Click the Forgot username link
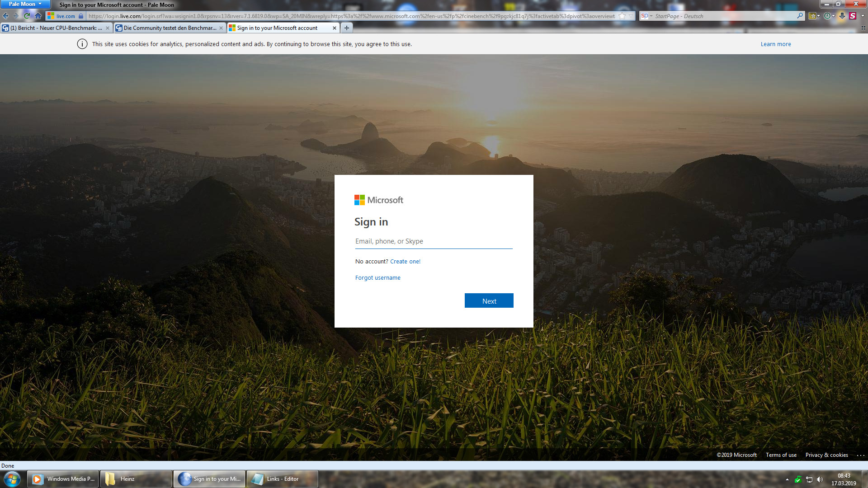Image resolution: width=868 pixels, height=488 pixels. pos(377,278)
